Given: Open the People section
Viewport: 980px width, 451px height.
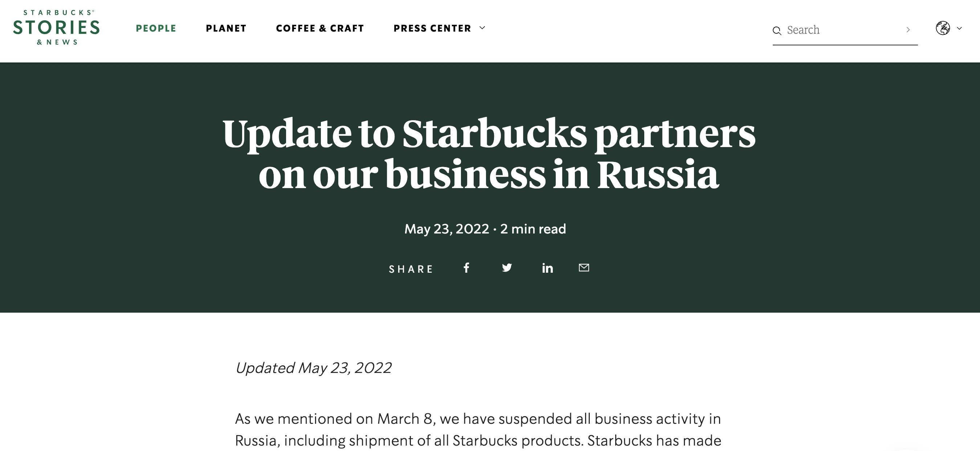Looking at the screenshot, I should pos(156,29).
